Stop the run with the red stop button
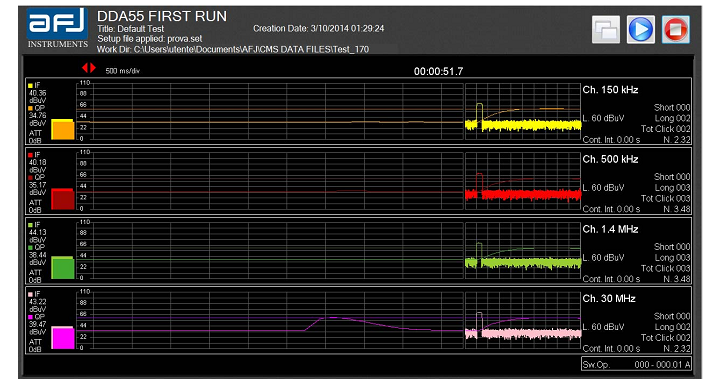The height and width of the screenshot is (385, 709). (676, 29)
